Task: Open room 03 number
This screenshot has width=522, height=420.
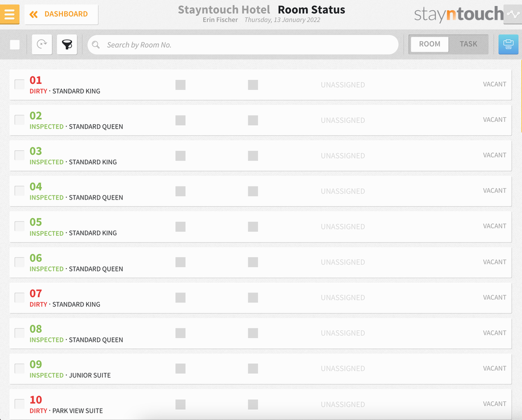Action: pyautogui.click(x=36, y=151)
